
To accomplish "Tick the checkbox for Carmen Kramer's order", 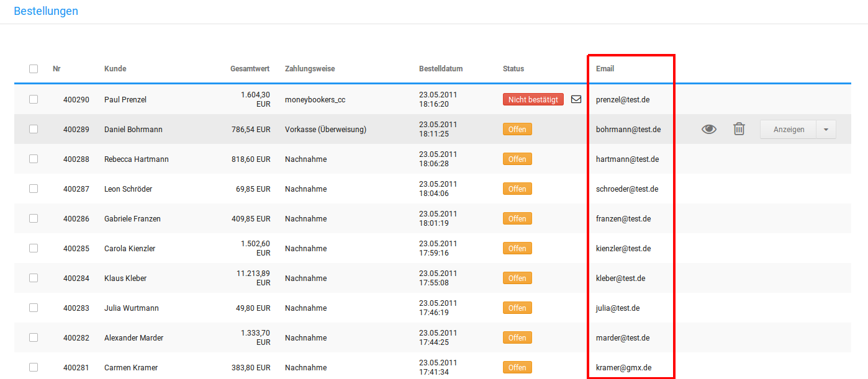I will tap(34, 367).
